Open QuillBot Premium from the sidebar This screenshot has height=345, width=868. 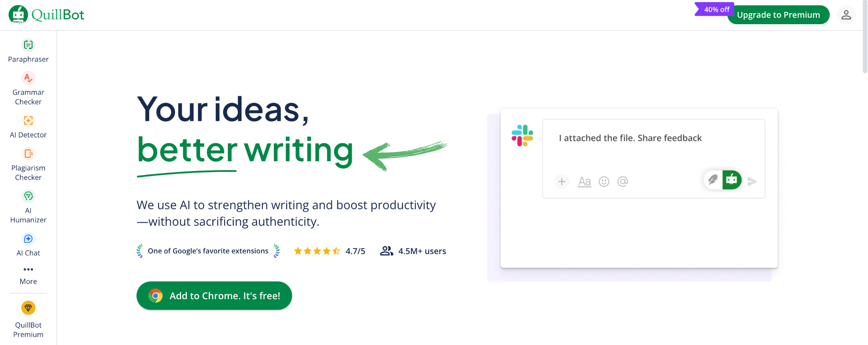(x=28, y=319)
